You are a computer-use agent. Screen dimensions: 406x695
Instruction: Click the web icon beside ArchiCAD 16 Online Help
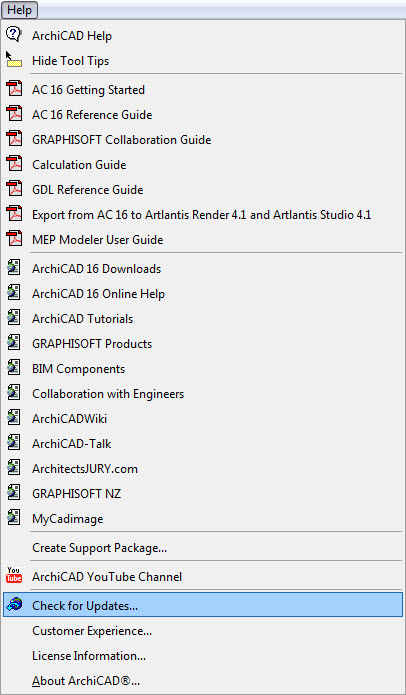14,293
